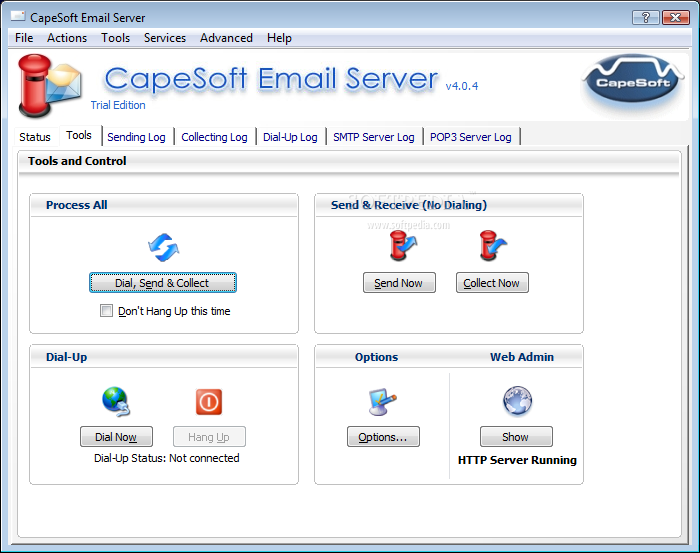Click the Send Now button
Viewport: 700px width, 553px height.
tap(399, 283)
